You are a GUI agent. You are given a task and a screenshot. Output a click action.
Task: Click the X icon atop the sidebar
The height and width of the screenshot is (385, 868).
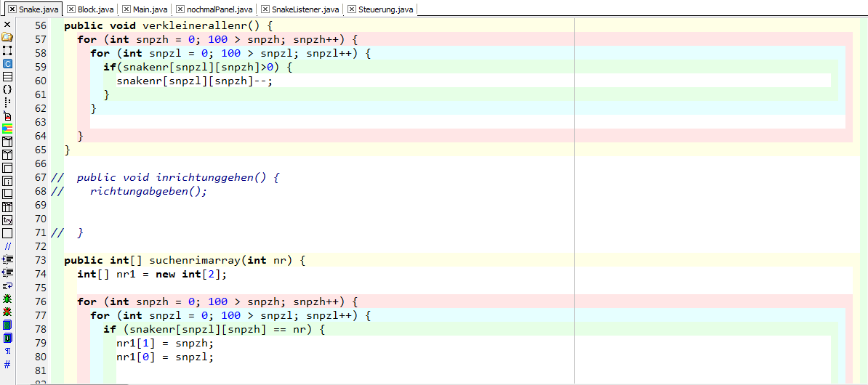7,24
